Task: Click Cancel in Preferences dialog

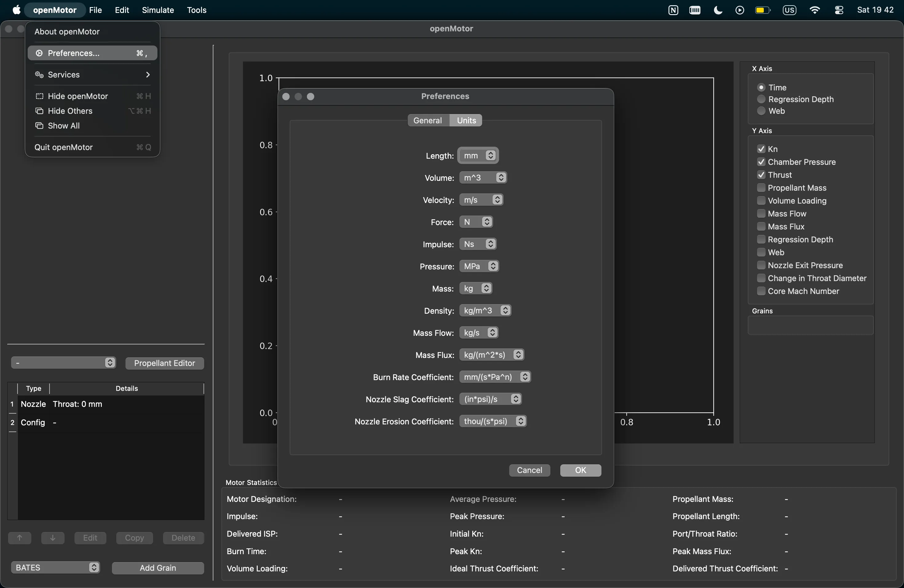Action: click(529, 470)
